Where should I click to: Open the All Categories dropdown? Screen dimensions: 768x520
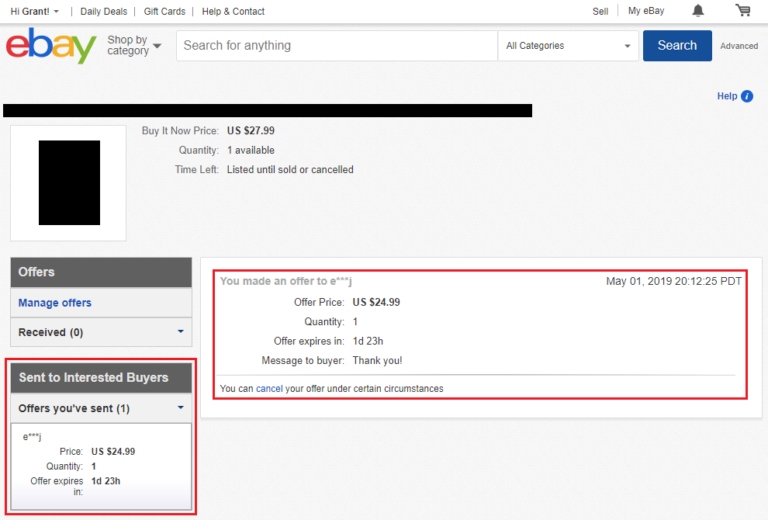pos(568,46)
